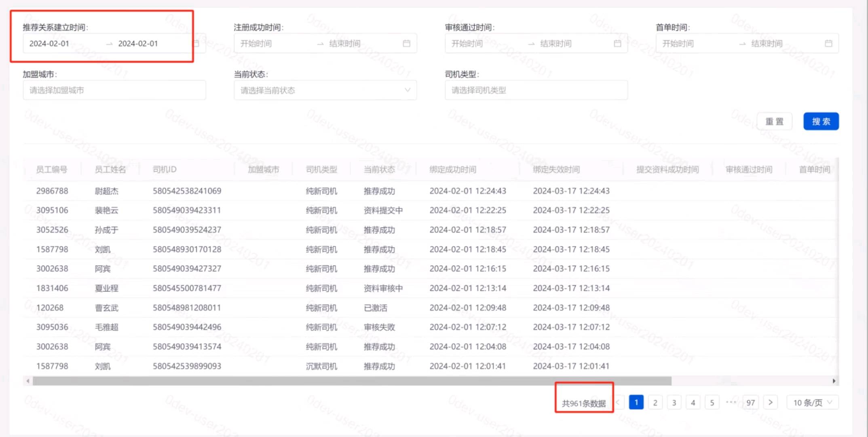Click right arrow of horizontal scrollbar
The height and width of the screenshot is (437, 868).
point(834,381)
